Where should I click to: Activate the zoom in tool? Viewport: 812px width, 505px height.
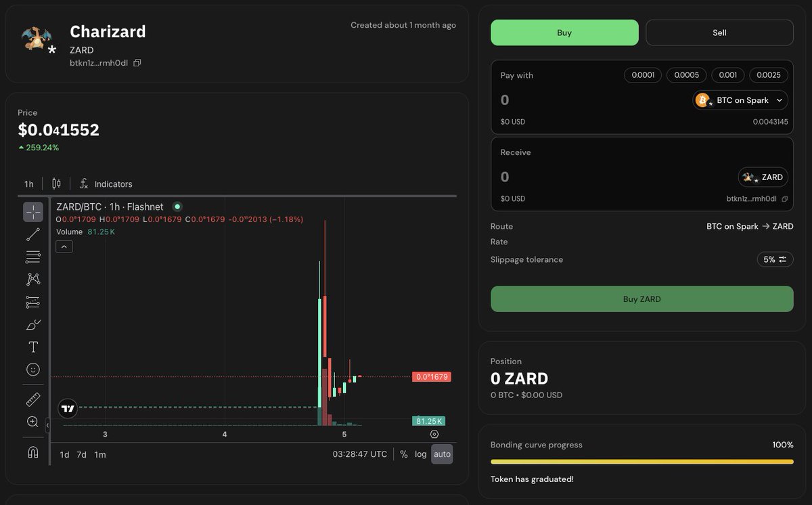(x=32, y=422)
